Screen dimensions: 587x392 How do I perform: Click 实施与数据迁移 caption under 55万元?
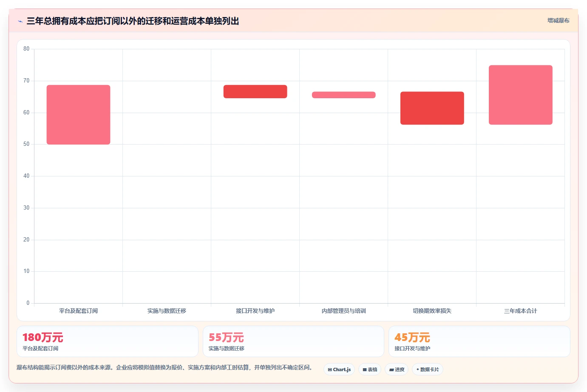[x=227, y=349]
